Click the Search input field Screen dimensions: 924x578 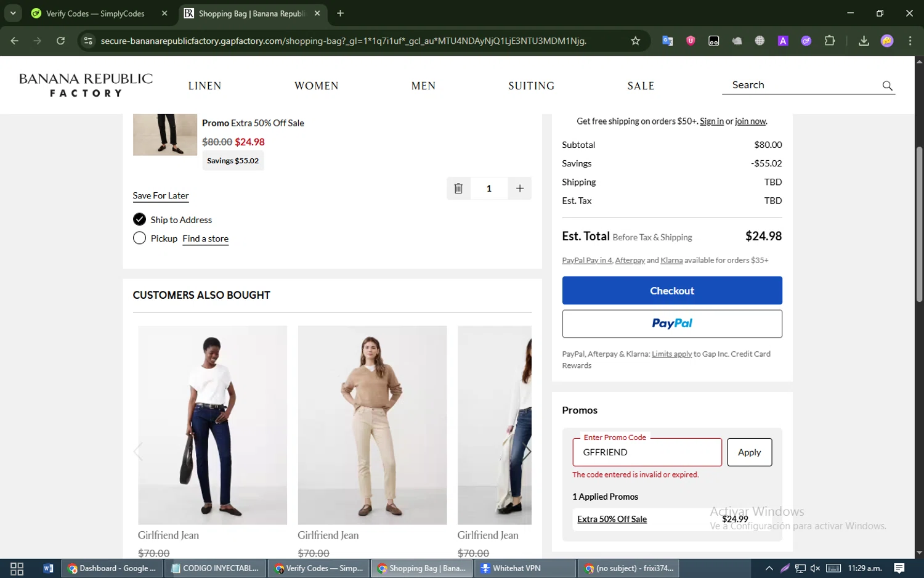[801, 85]
